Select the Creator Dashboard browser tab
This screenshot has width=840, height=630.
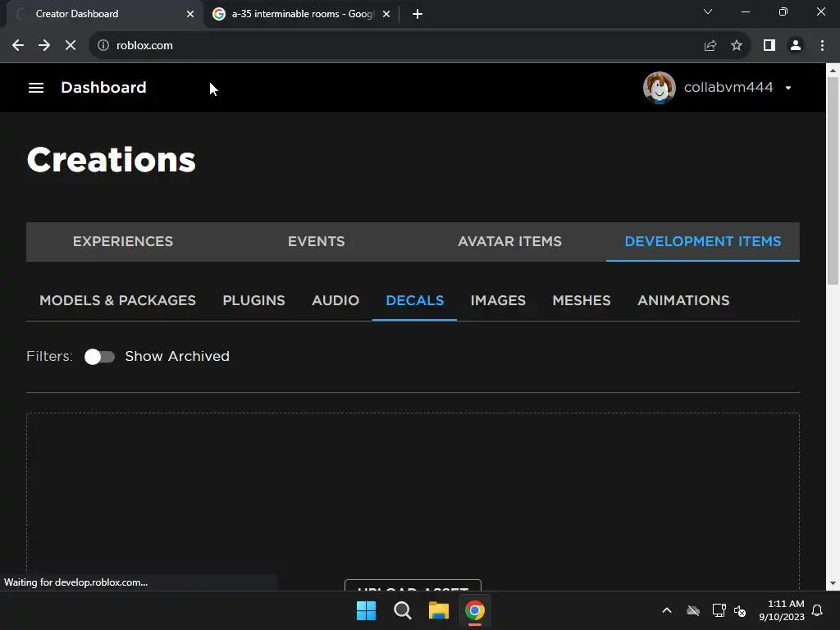pos(104,14)
